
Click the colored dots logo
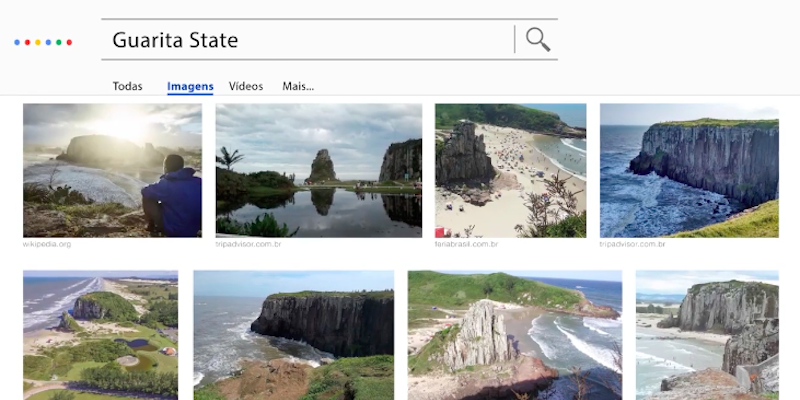[x=43, y=42]
